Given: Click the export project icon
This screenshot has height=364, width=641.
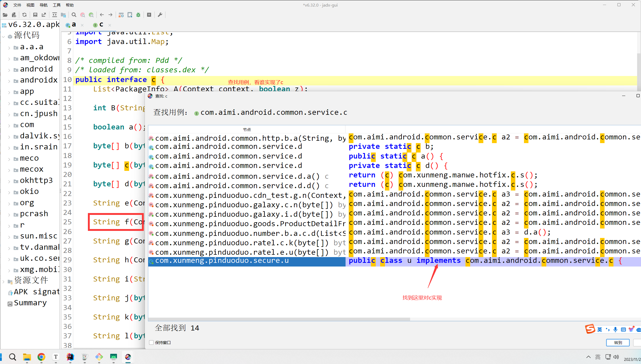Looking at the screenshot, I should click(44, 15).
